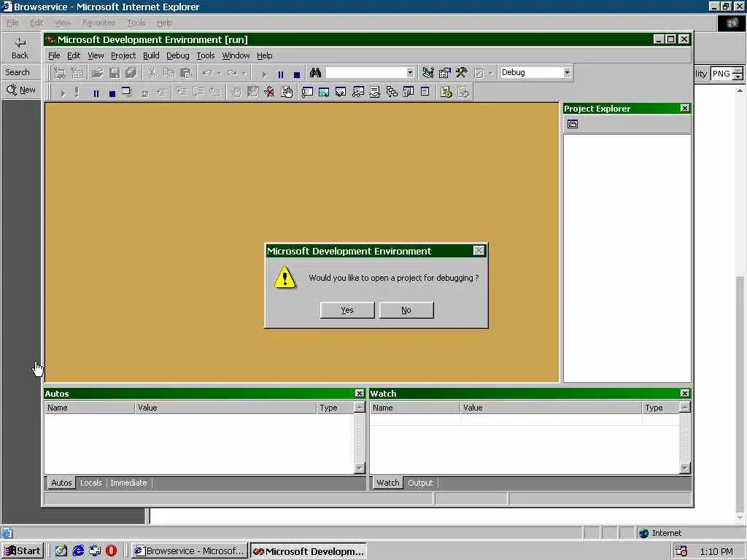Click the Properties Window toolbar icon
The height and width of the screenshot is (560, 747).
(x=444, y=73)
